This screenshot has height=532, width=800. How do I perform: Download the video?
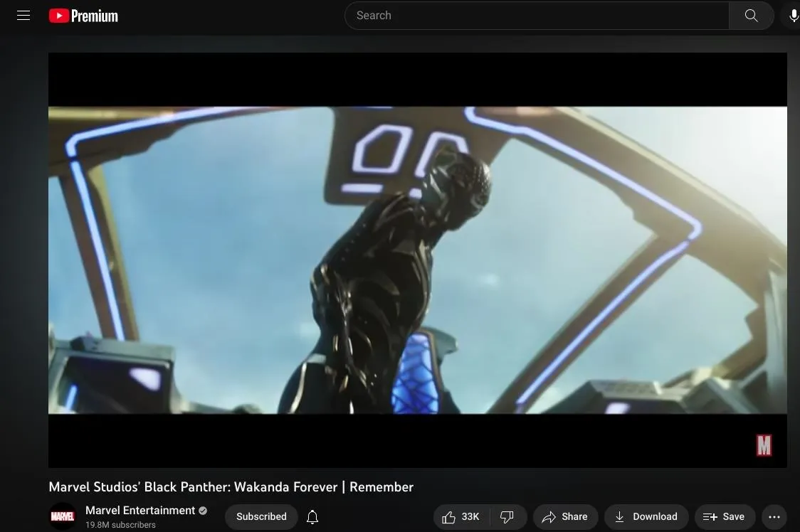646,516
